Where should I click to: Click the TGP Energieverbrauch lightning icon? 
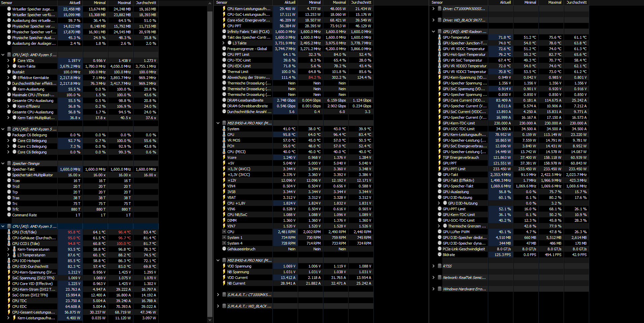[x=440, y=157]
